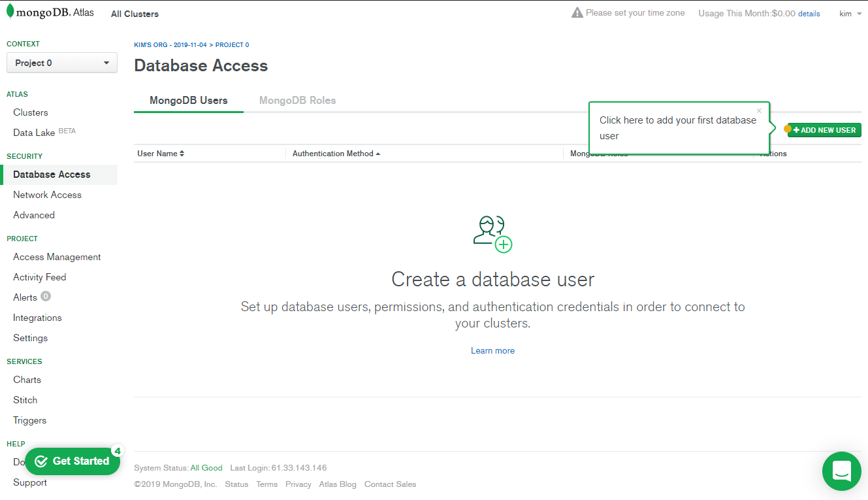Click the time zone warning triangle icon

coord(577,12)
